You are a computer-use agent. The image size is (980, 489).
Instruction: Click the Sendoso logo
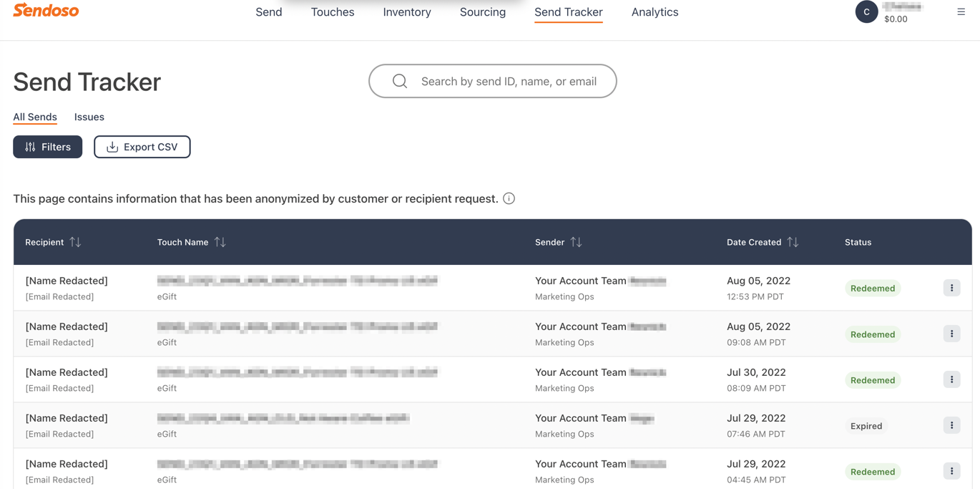click(46, 11)
